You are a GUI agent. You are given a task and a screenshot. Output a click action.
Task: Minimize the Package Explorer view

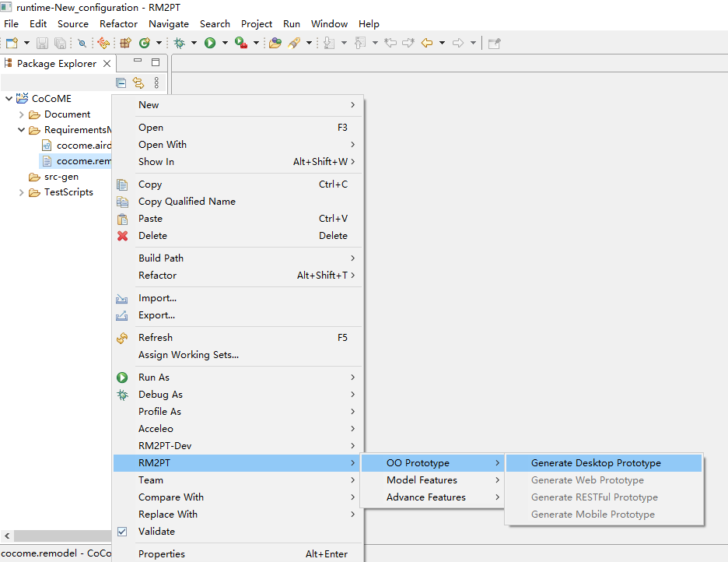[138, 62]
